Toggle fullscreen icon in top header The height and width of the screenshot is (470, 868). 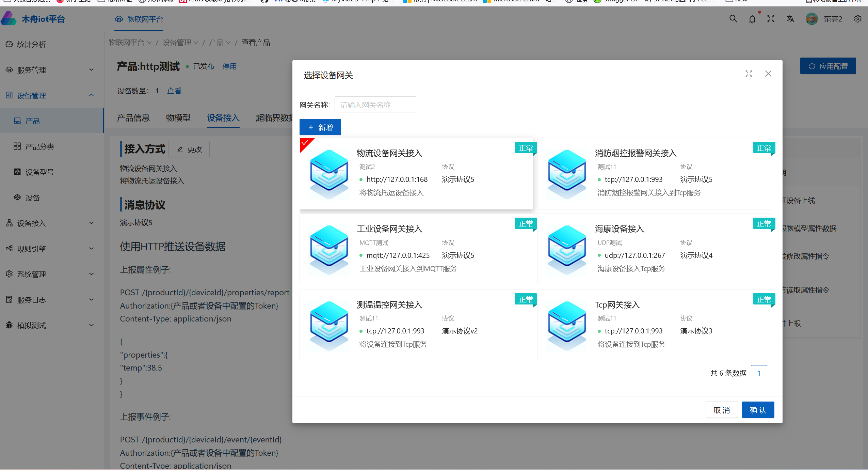coord(771,19)
